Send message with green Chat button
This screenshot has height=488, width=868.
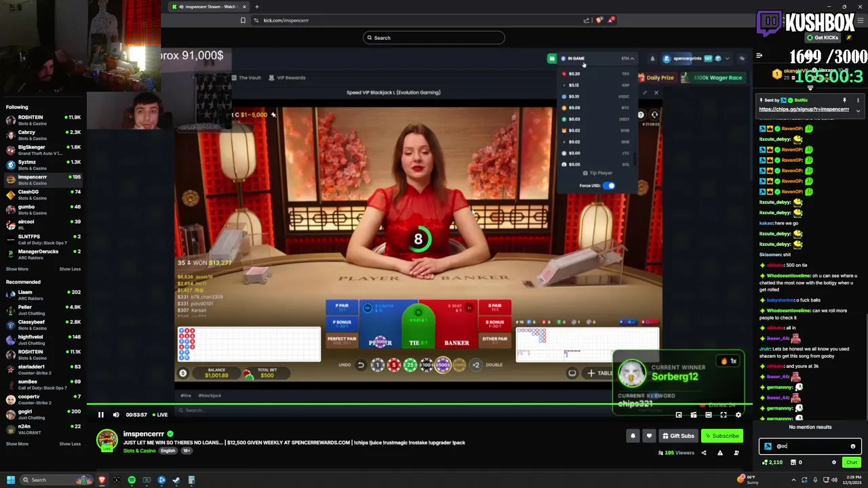pos(852,462)
